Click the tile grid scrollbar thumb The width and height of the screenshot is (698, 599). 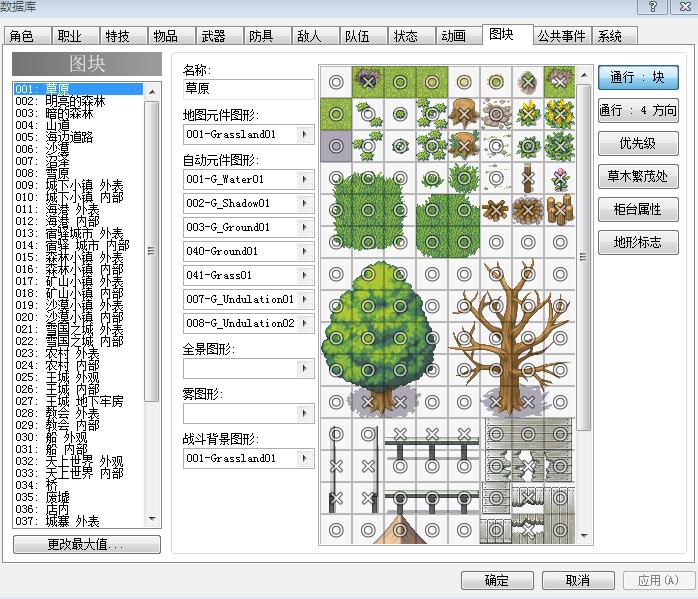(584, 257)
